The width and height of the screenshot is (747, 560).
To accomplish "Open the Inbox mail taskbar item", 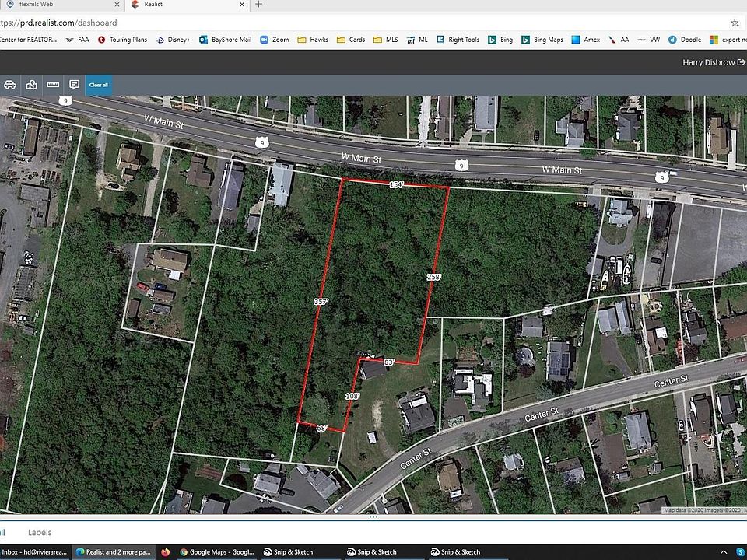I will click(x=34, y=552).
